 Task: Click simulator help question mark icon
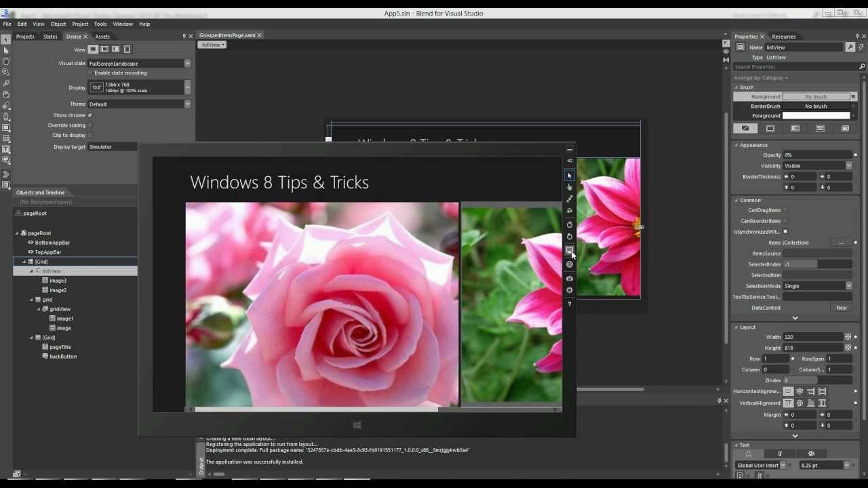(x=570, y=304)
